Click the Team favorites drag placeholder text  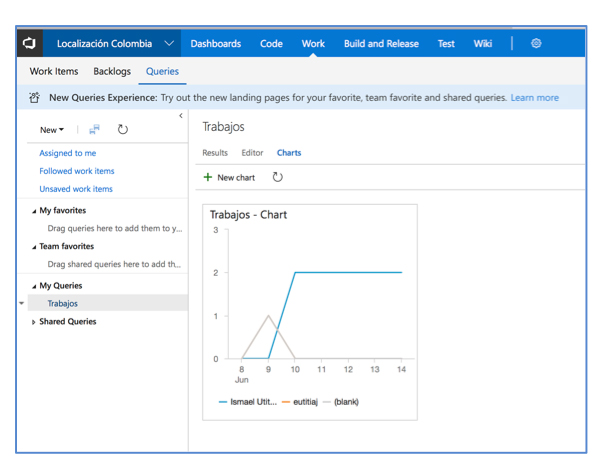pyautogui.click(x=114, y=264)
